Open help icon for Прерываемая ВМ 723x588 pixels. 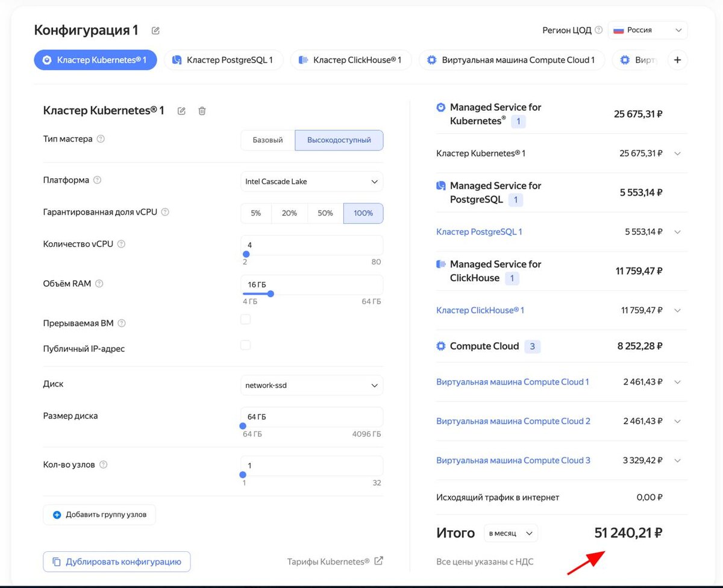pyautogui.click(x=122, y=324)
